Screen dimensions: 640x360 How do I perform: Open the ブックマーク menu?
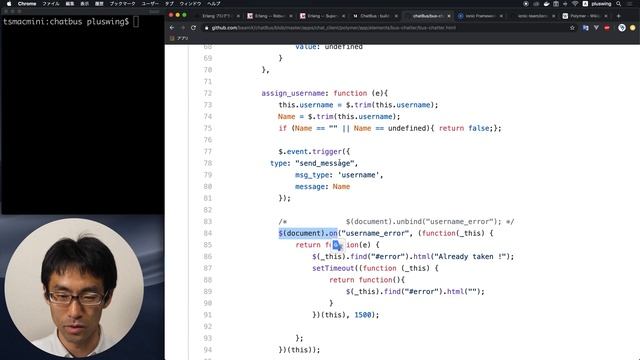pyautogui.click(x=122, y=4)
